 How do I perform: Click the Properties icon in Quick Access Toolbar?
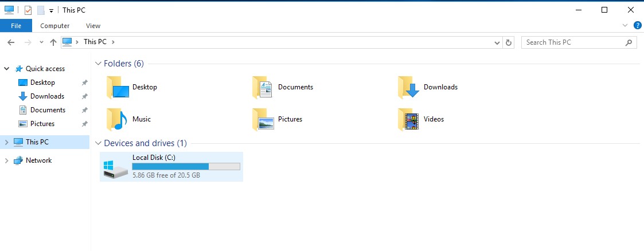[x=28, y=10]
